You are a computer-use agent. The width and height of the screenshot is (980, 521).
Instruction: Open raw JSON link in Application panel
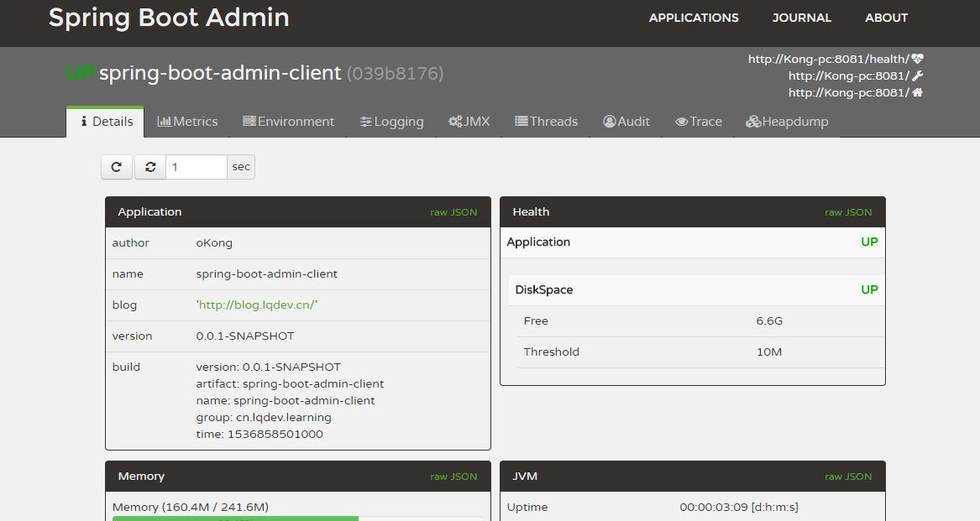453,212
